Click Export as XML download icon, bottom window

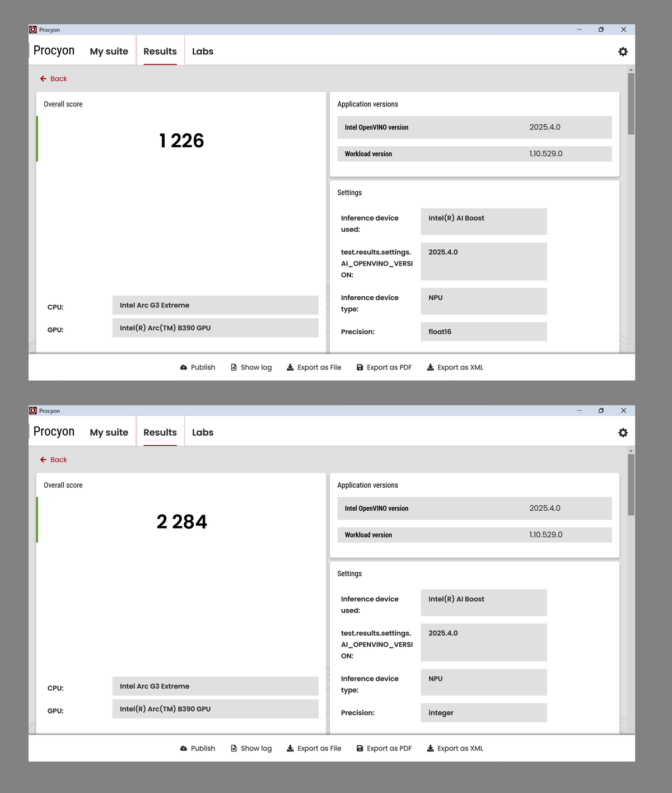coord(430,748)
